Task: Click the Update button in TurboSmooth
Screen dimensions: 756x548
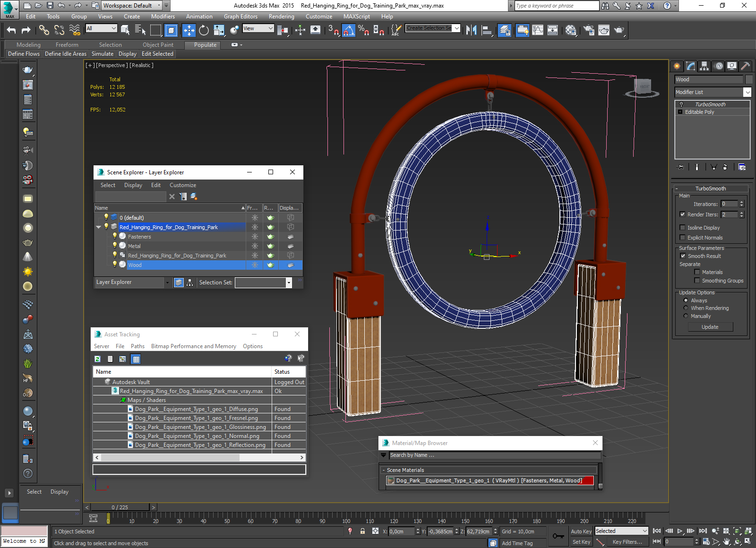Action: point(710,327)
